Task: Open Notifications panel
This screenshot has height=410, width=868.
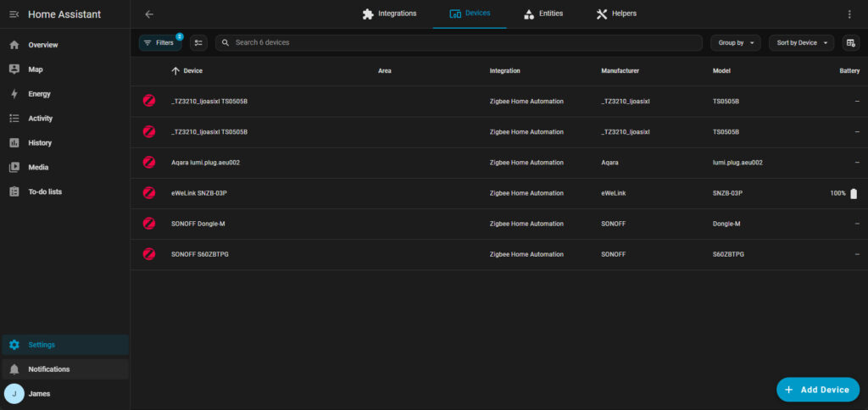Action: tap(48, 369)
